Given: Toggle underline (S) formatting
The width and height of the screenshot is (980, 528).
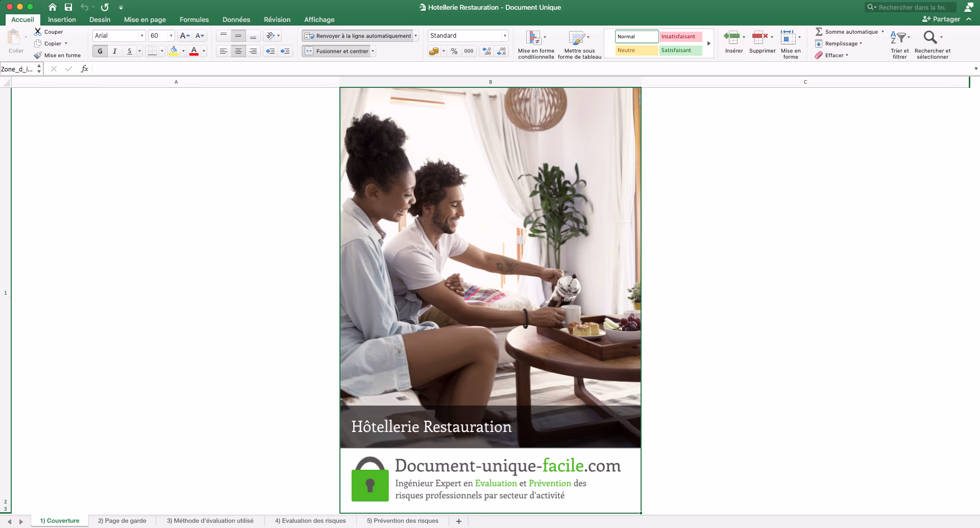Looking at the screenshot, I should coord(130,51).
